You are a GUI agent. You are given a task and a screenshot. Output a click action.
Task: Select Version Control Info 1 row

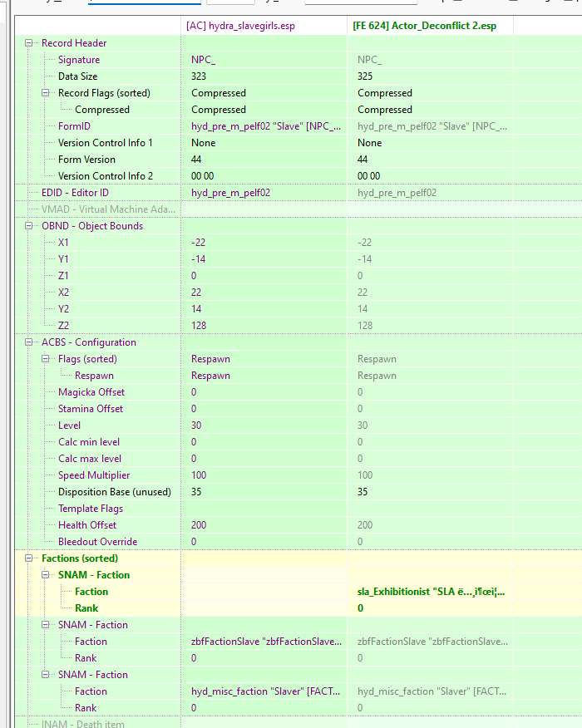pos(106,143)
